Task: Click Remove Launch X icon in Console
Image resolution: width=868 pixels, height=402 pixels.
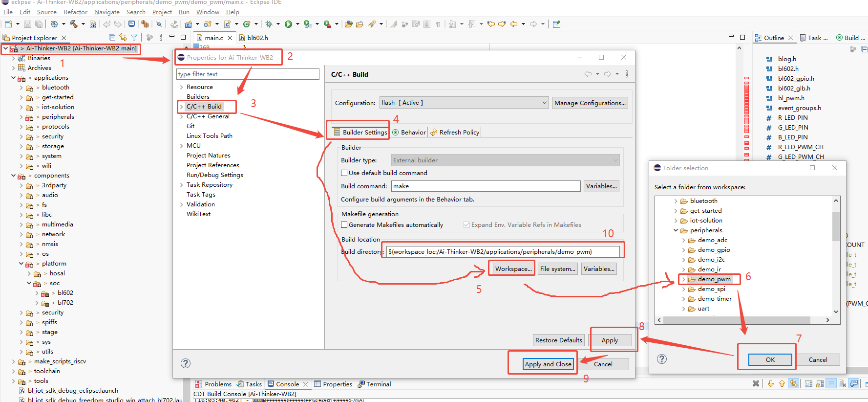Action: point(756,384)
